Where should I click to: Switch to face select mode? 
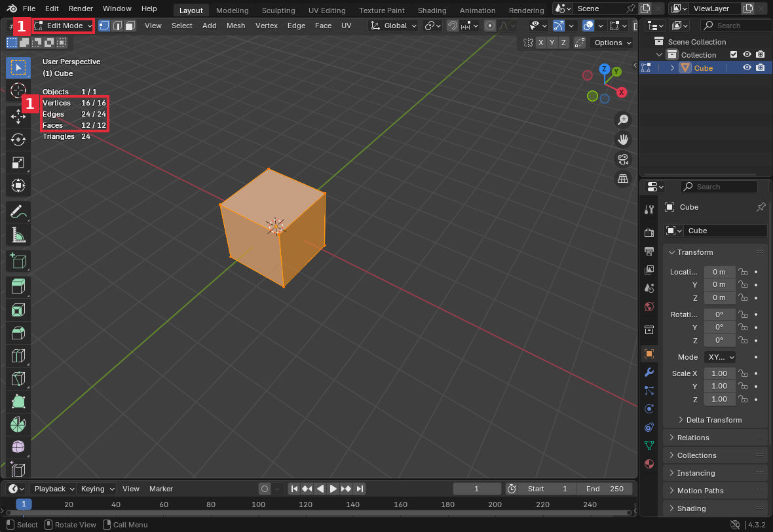[130, 26]
